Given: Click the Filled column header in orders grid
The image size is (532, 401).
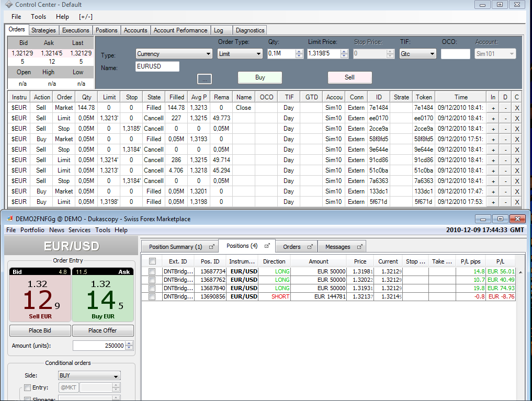Looking at the screenshot, I should [x=177, y=97].
